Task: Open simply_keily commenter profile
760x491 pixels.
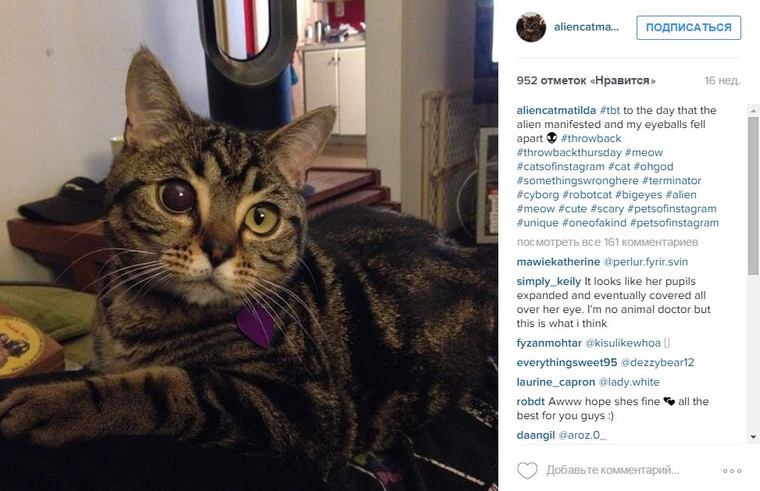Action: click(549, 282)
